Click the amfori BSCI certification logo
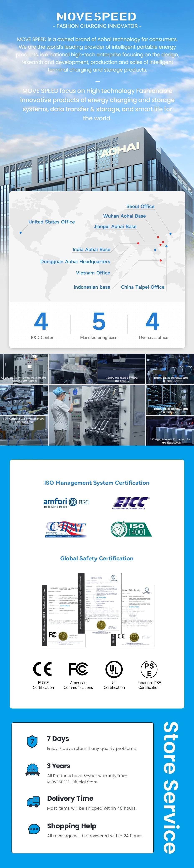 pyautogui.click(x=67, y=503)
